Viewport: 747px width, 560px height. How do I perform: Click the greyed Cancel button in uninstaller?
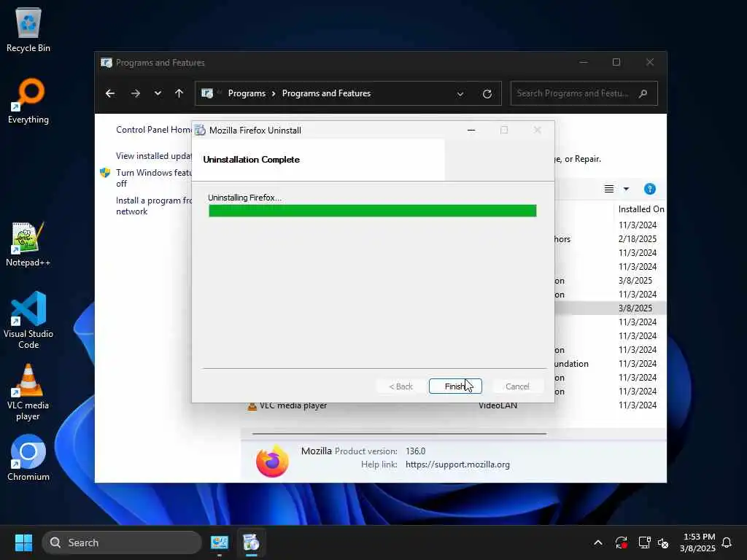click(517, 386)
